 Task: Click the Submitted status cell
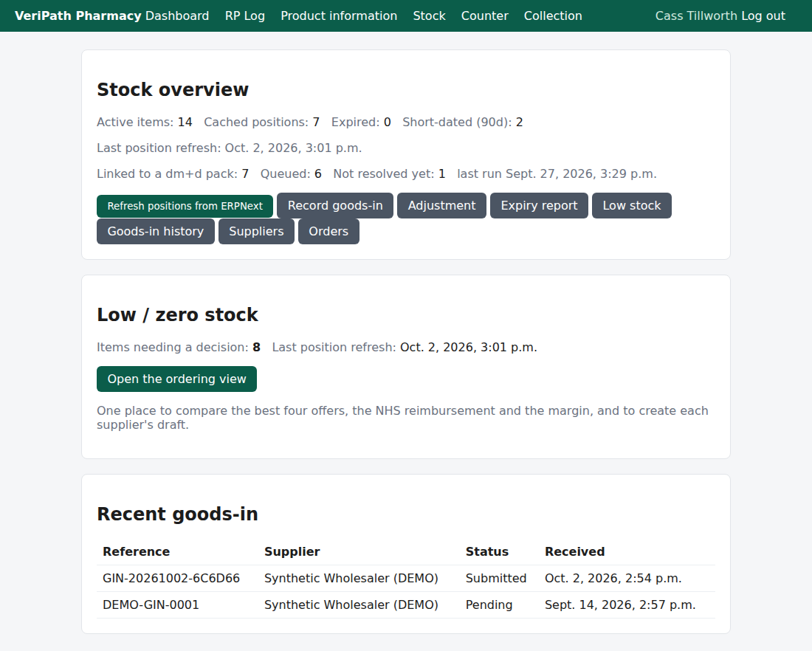pos(496,579)
